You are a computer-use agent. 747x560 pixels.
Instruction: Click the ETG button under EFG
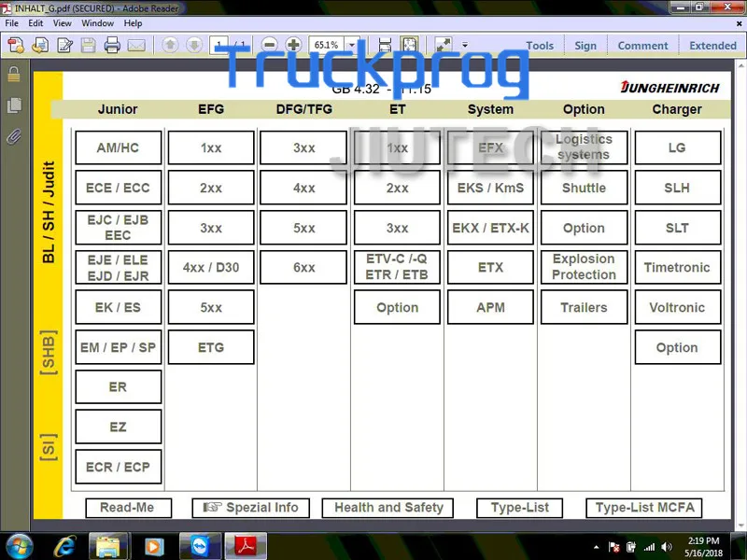click(211, 347)
